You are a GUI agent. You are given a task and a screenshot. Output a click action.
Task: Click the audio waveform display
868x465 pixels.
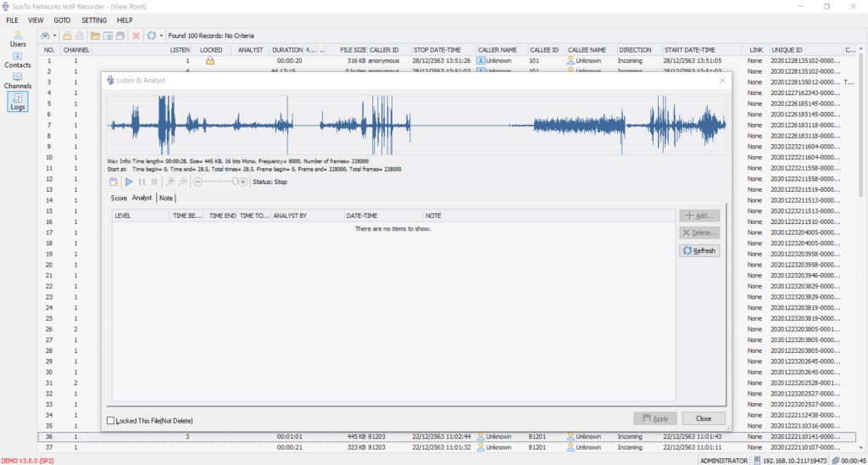415,124
